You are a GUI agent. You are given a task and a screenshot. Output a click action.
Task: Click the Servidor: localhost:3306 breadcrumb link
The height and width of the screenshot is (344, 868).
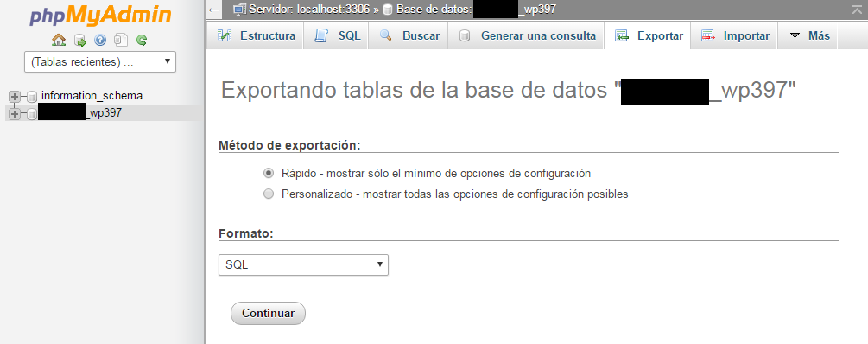[310, 9]
